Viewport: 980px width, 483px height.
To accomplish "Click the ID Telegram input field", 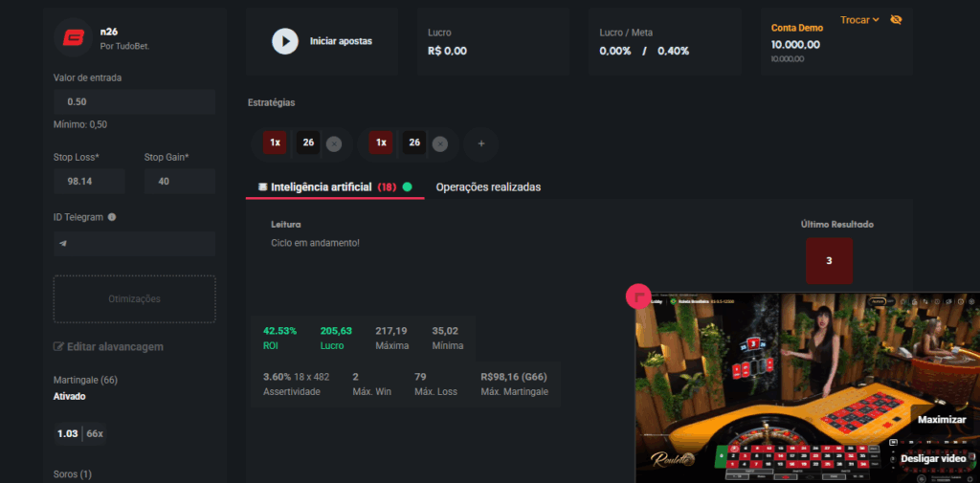I will (134, 244).
